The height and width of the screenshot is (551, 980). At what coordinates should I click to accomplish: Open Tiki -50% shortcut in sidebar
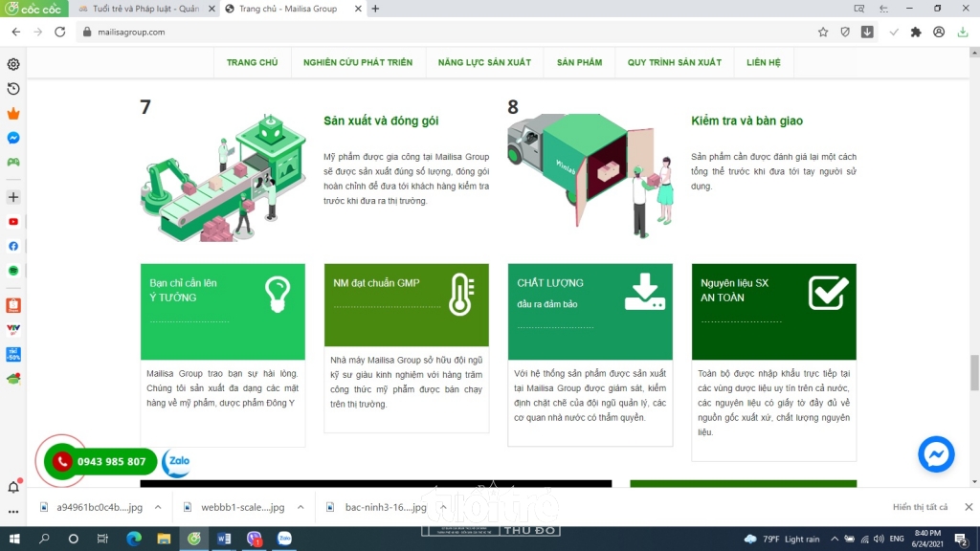(13, 354)
